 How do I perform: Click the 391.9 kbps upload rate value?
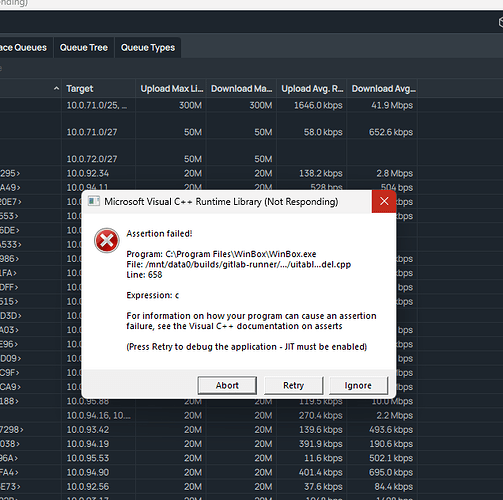(x=320, y=444)
